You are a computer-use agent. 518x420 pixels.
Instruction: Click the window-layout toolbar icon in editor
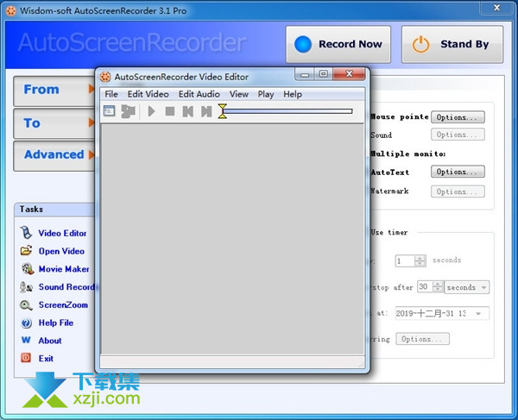pos(110,111)
